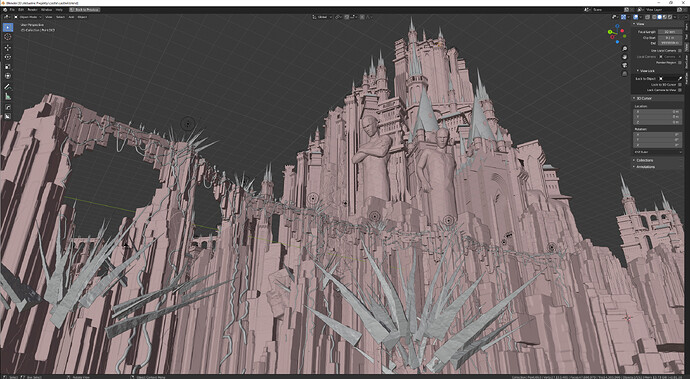Screen dimensions: 690x379
Task: Open the Object Mode dropdown
Action: pyautogui.click(x=28, y=17)
